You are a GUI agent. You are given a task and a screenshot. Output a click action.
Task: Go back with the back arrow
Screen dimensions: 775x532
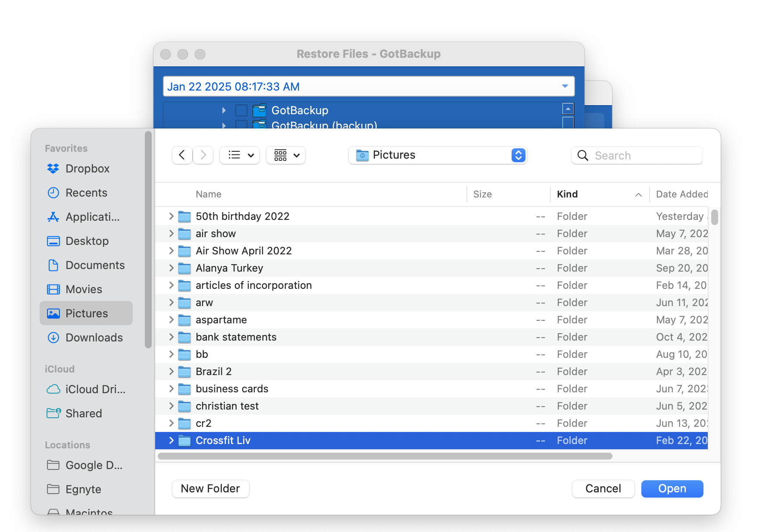coord(182,155)
